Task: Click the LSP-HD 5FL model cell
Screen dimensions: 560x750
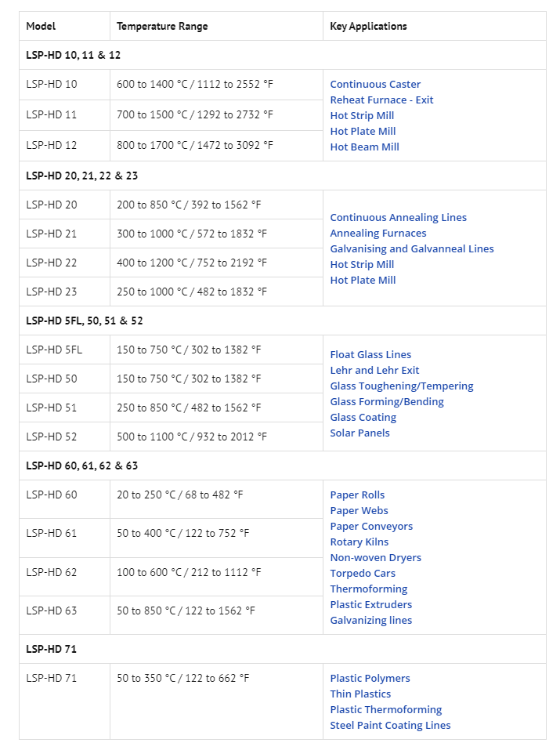Action: (x=54, y=350)
